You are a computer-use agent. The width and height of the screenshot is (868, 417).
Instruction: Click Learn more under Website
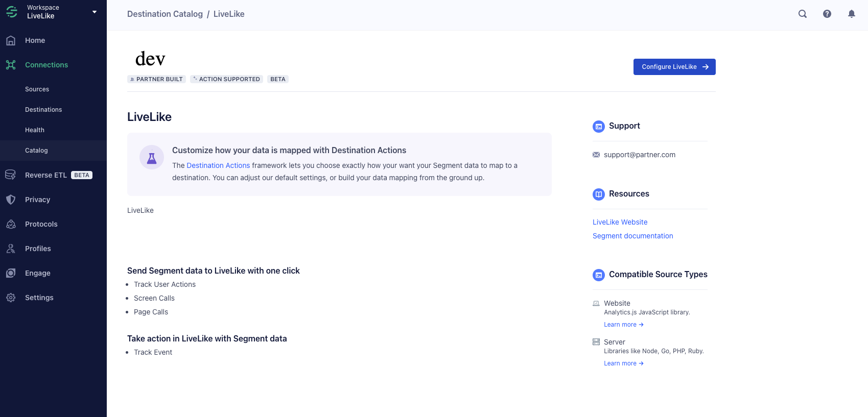(x=623, y=325)
